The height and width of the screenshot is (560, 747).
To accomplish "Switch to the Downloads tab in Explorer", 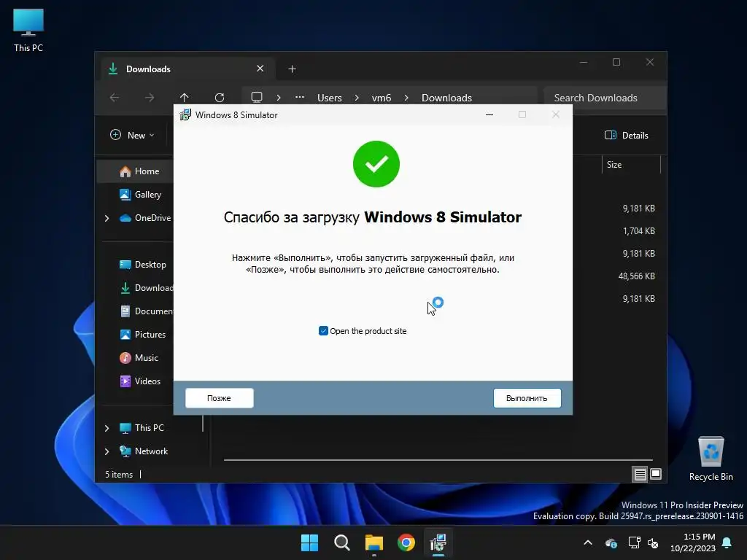I will click(186, 69).
